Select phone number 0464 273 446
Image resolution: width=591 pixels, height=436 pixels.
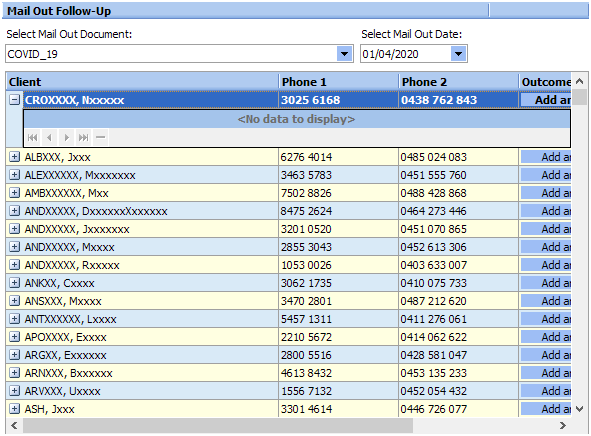pyautogui.click(x=433, y=211)
